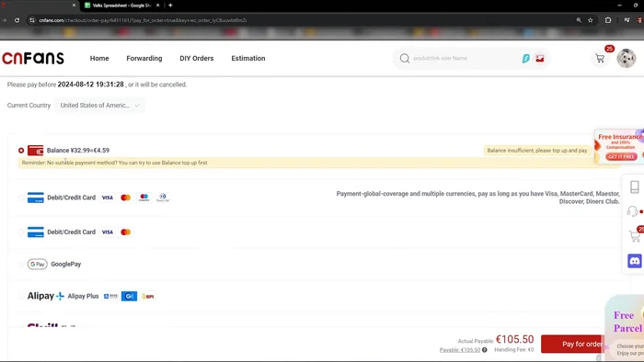
Task: Click the 'Balance insufficient, please top up' notice
Action: pyautogui.click(x=537, y=151)
